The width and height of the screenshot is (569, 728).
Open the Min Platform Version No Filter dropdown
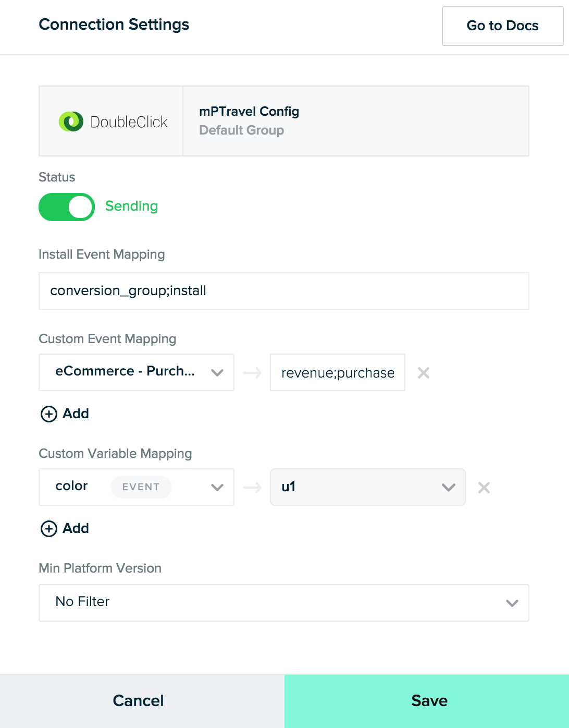click(284, 603)
